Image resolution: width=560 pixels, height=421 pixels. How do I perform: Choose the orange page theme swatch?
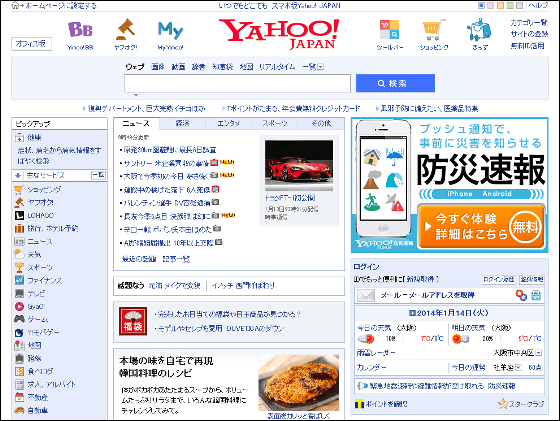click(500, 5)
